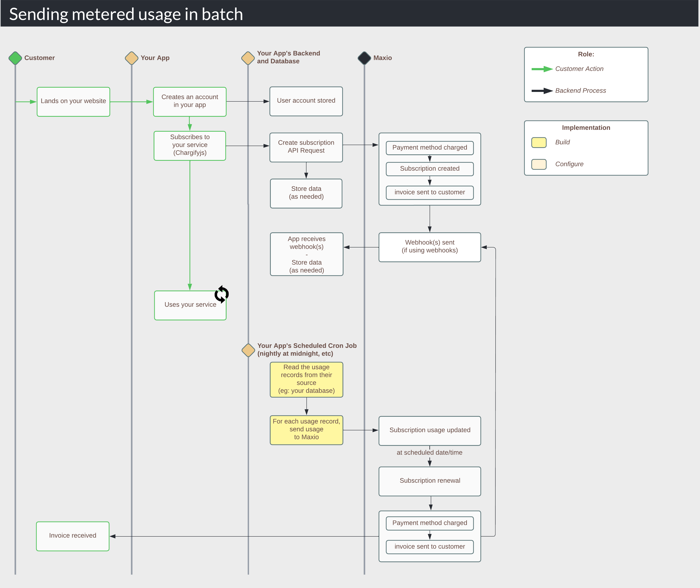The height and width of the screenshot is (588, 700).
Task: Click the Your App lane diamond
Action: click(132, 58)
